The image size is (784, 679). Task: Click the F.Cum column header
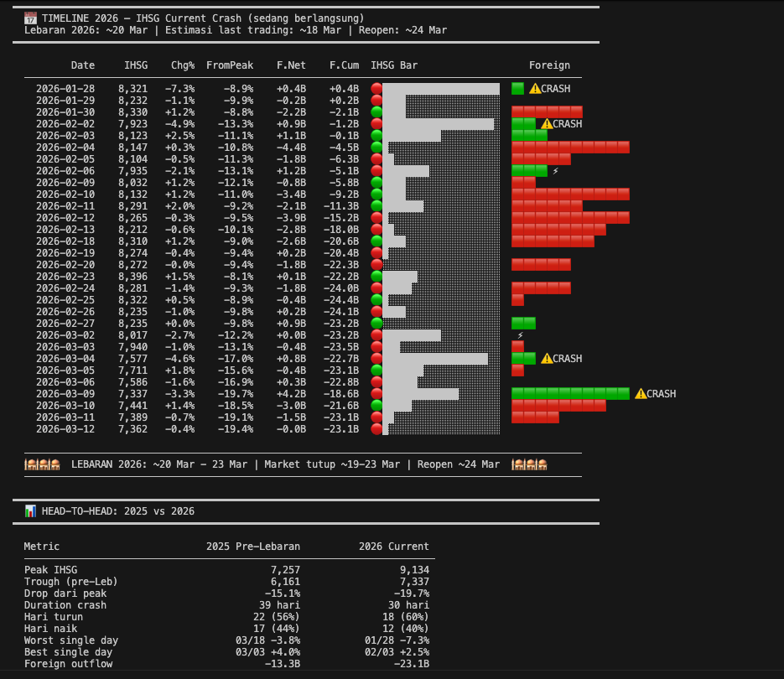pos(344,65)
